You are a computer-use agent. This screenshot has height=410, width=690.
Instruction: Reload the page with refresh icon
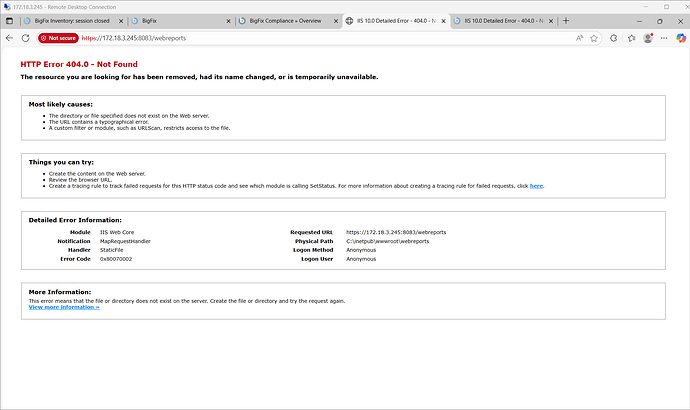(x=27, y=38)
